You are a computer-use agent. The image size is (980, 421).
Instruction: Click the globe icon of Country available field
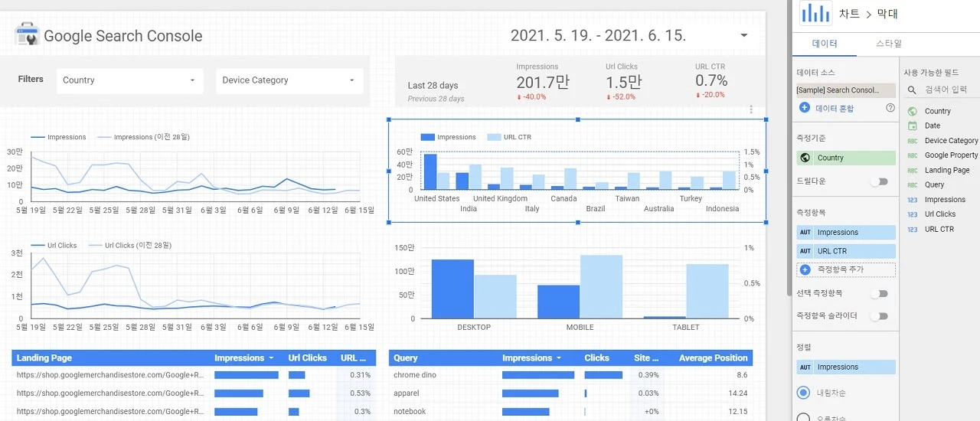[913, 111]
